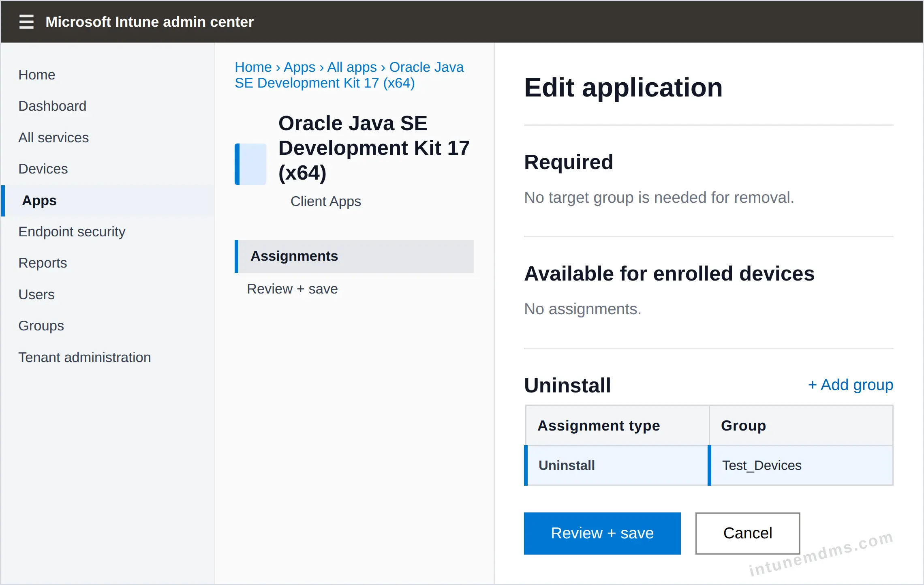Viewport: 924px width, 585px height.
Task: Open Endpoint security section
Action: 72,231
